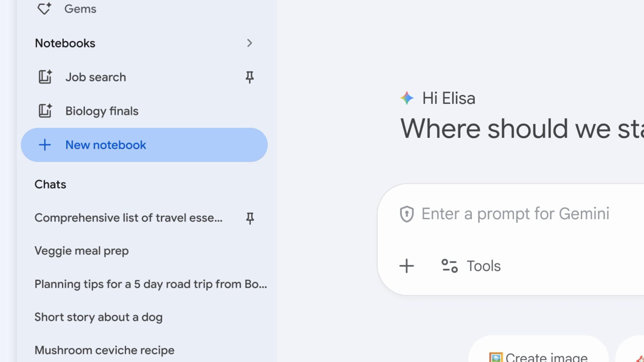Screen dimensions: 644x362
Task: Open the Tools menu in prompt box
Action: (x=471, y=266)
